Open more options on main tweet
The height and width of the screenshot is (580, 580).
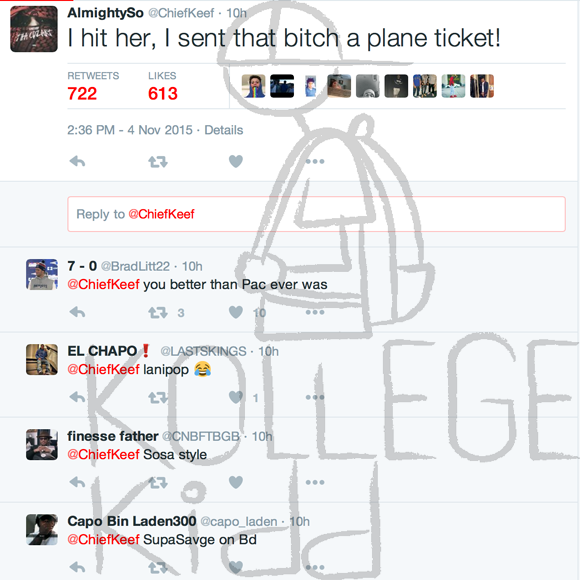point(315,161)
